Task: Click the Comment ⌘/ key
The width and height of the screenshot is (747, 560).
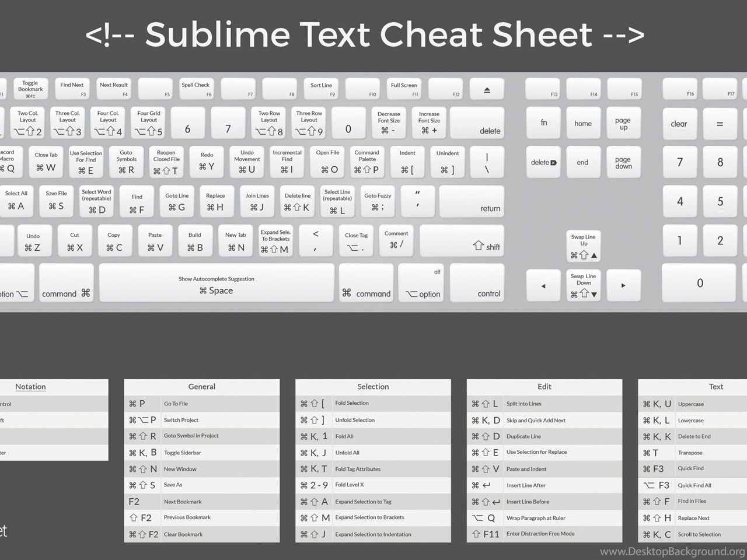Action: point(396,241)
